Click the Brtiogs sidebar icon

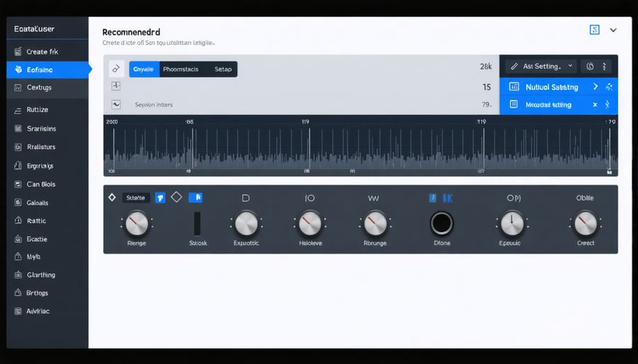point(18,292)
